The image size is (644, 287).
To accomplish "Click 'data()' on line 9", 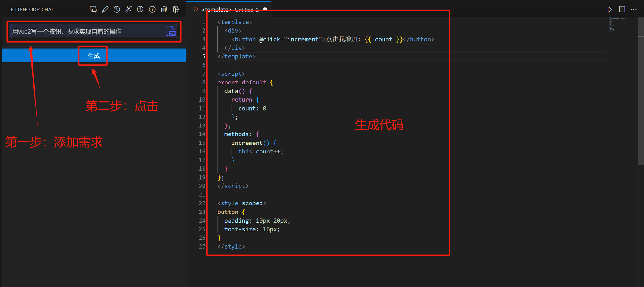I will pos(234,91).
